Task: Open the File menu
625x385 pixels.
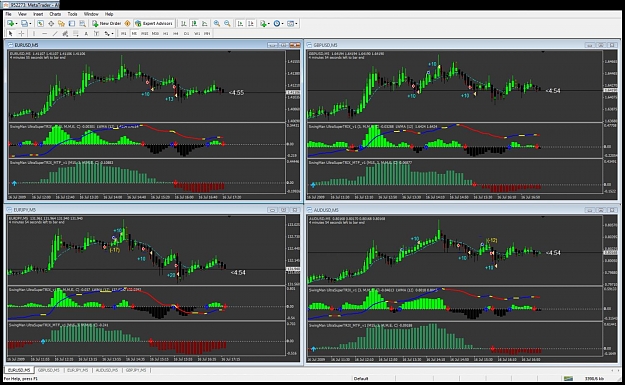Action: point(8,14)
